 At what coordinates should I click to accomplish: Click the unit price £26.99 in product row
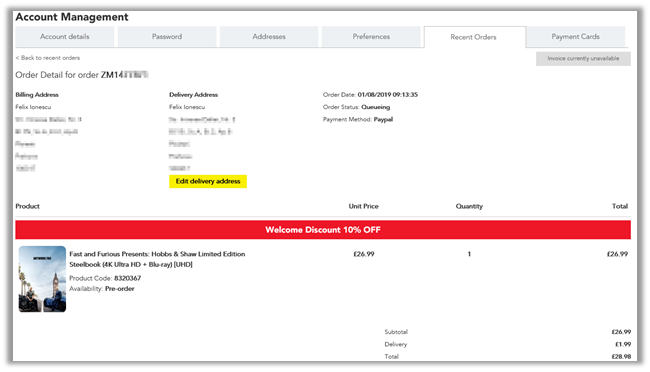364,254
